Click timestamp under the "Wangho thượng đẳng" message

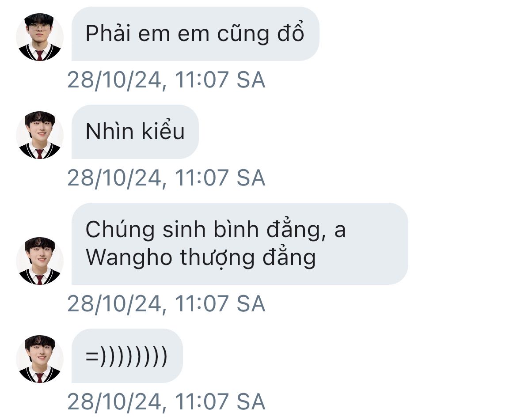click(166, 303)
